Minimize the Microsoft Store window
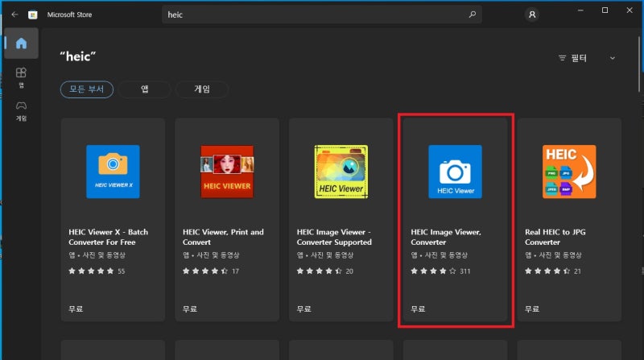 coord(580,10)
